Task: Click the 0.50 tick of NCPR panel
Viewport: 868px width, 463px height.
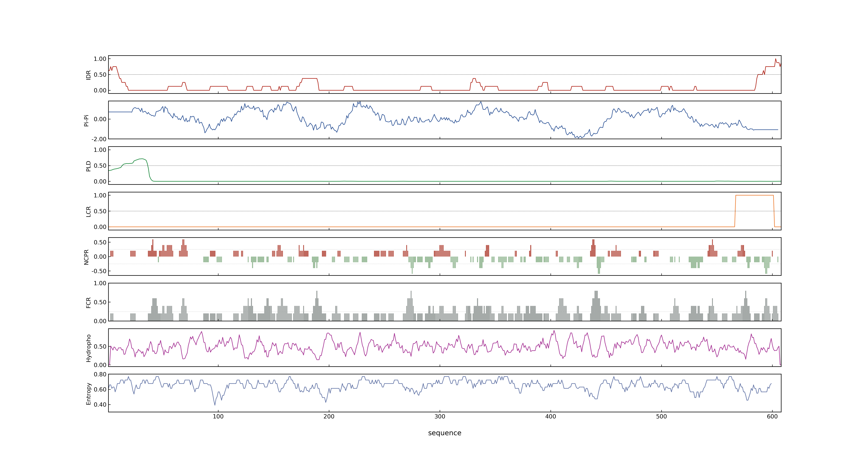Action: point(100,242)
